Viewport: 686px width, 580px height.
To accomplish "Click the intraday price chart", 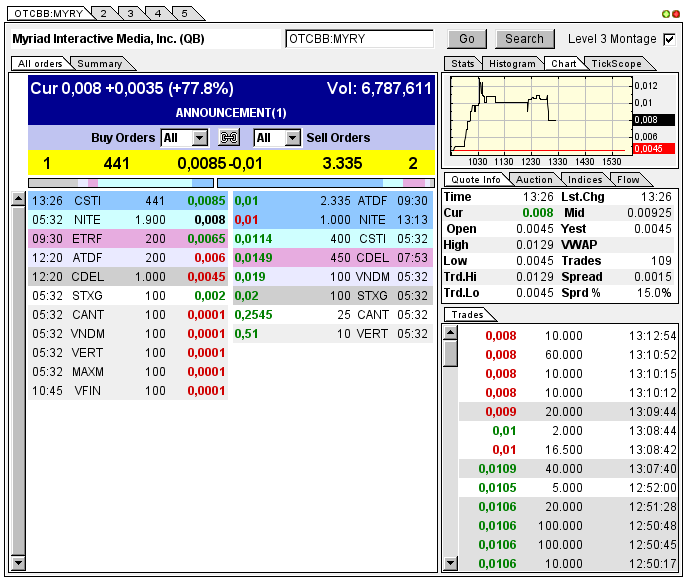I will tap(542, 115).
